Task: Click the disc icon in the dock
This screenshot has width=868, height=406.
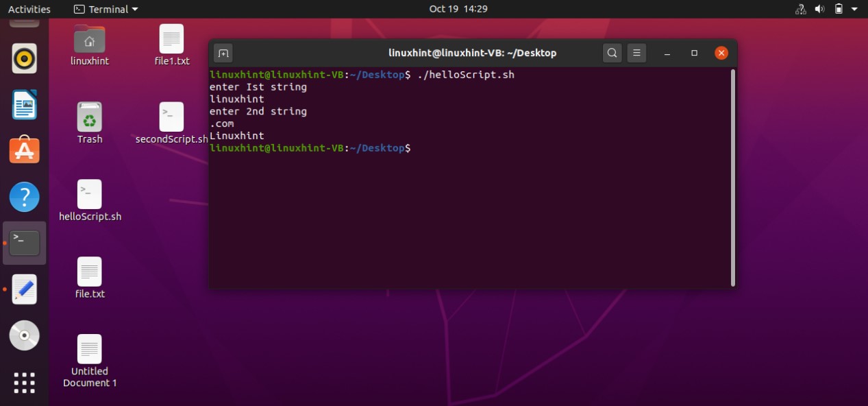Action: click(25, 335)
